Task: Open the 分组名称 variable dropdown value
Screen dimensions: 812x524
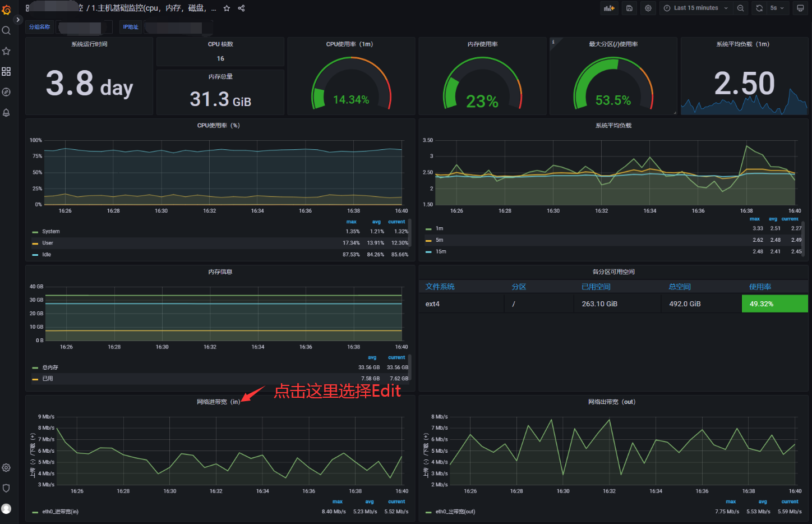Action: [x=83, y=27]
